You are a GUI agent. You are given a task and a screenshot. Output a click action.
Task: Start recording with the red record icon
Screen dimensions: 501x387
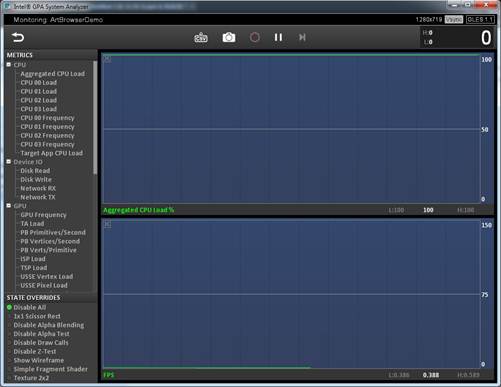(255, 37)
